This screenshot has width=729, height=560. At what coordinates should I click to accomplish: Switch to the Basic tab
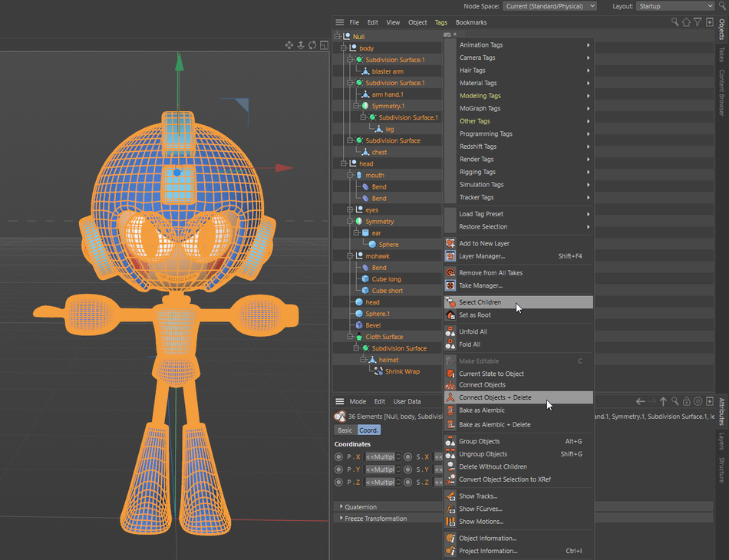345,430
